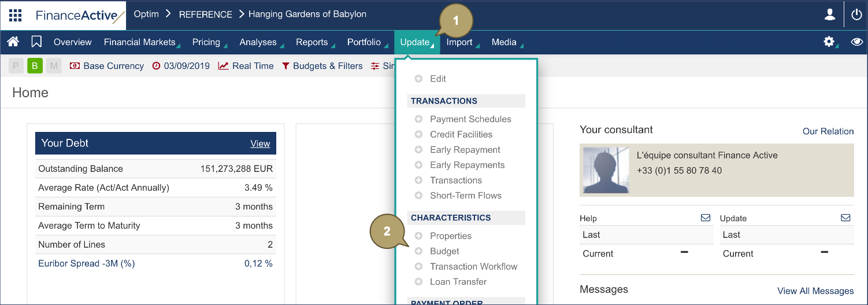Open the settings gear icon
868x305 pixels.
(x=829, y=42)
